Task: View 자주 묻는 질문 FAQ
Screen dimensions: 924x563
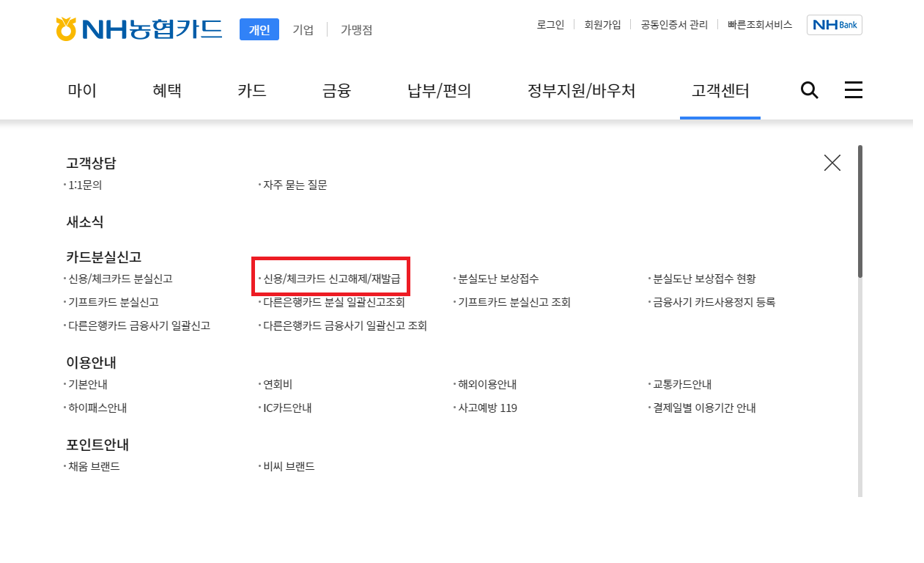Action: point(294,185)
